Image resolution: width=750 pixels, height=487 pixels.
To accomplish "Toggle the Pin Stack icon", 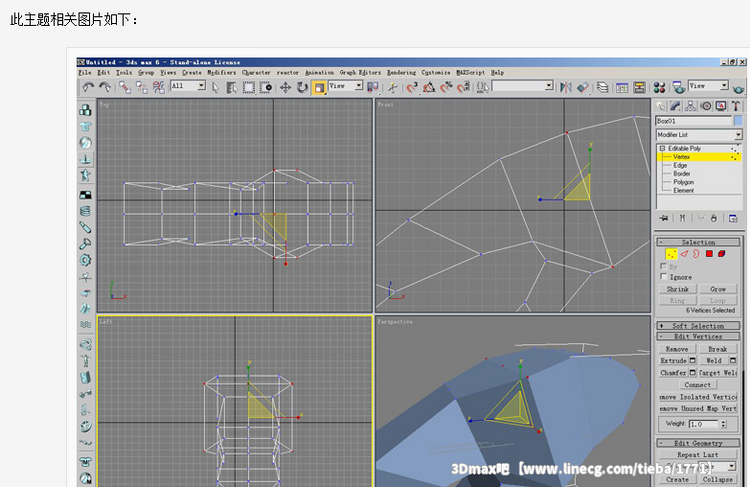I will (664, 218).
